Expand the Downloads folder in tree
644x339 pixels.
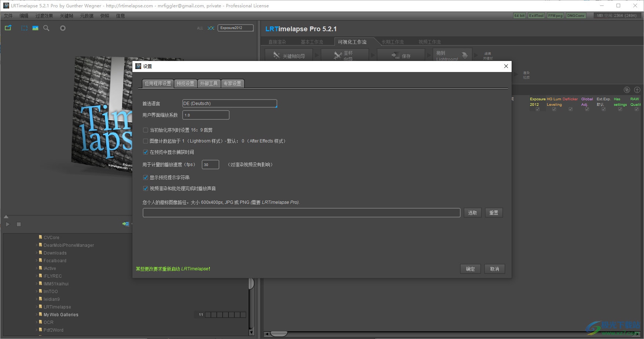click(x=37, y=253)
